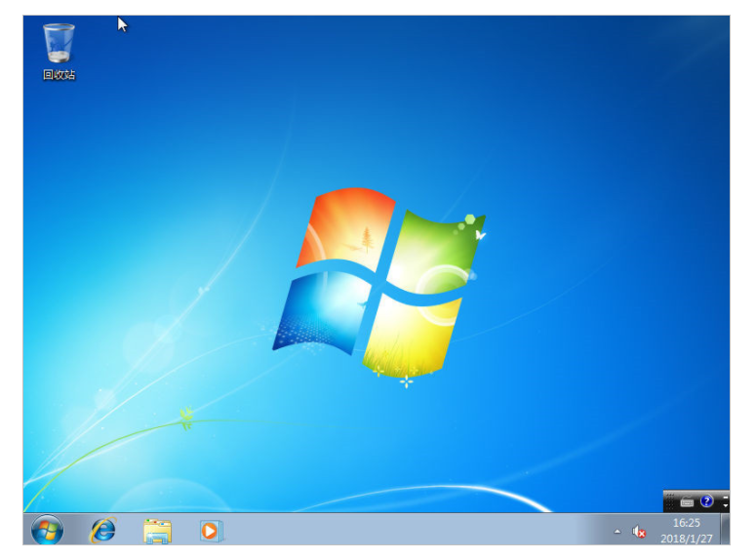Click the muted speaker volume icon

click(x=639, y=532)
